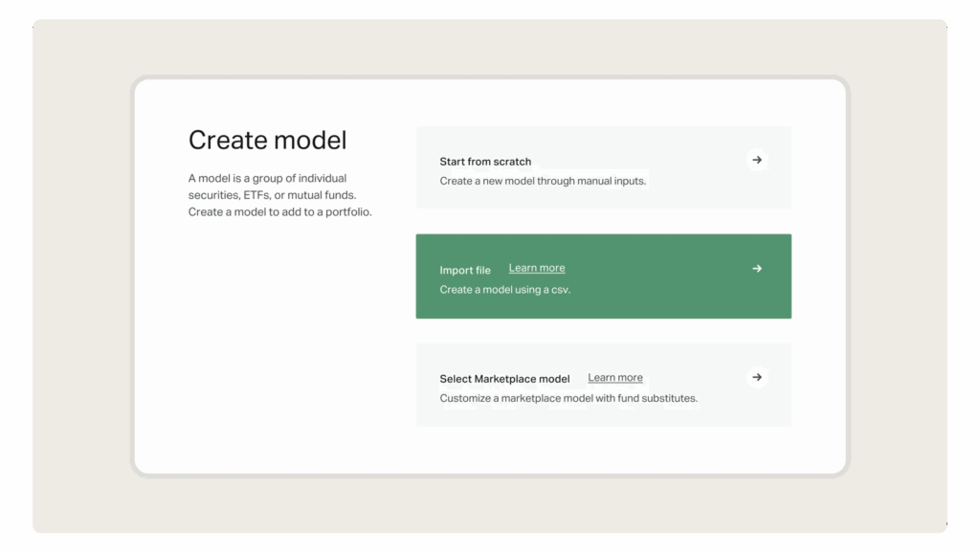
Task: Click the Import file title label
Action: click(x=465, y=270)
